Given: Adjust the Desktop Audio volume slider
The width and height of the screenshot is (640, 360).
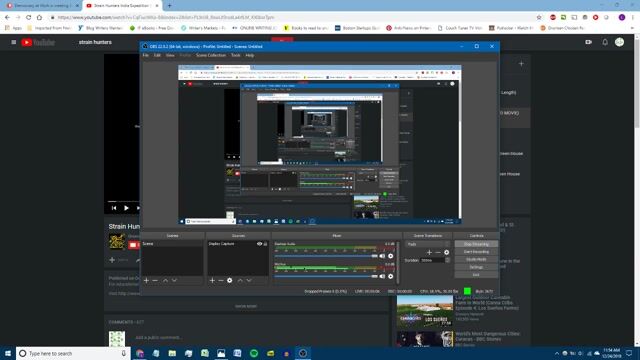Looking at the screenshot, I should [x=326, y=256].
